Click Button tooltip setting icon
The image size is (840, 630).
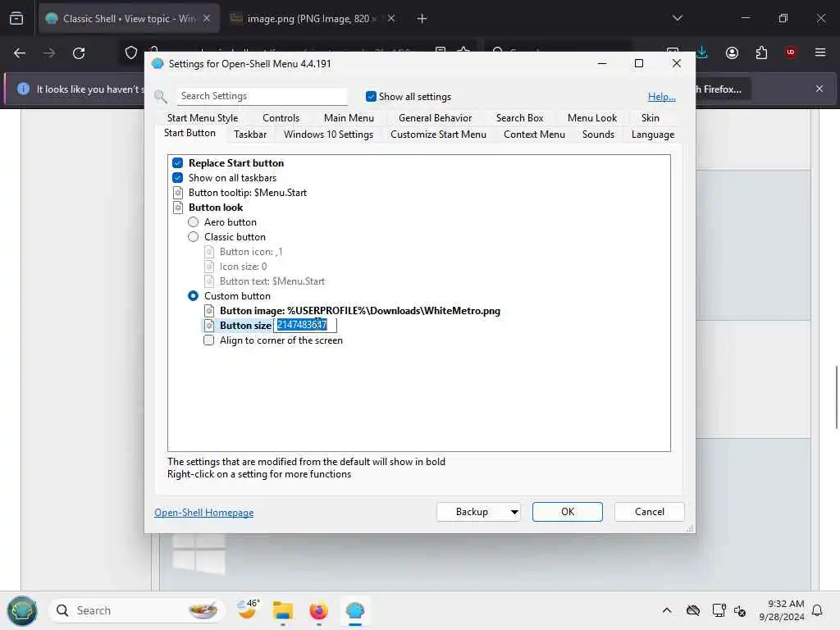(x=178, y=193)
